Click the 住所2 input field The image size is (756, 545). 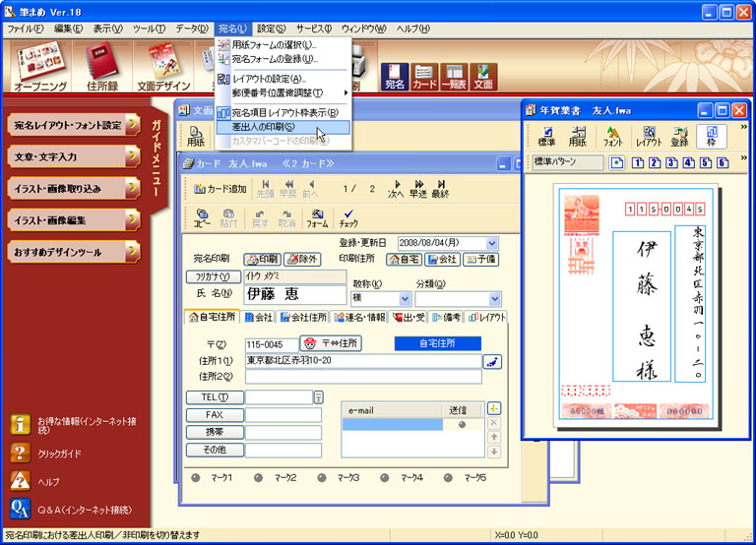coord(362,377)
